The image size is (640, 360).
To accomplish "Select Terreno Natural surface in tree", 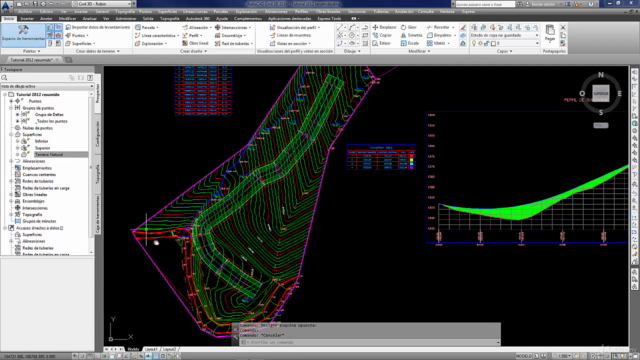I will click(x=49, y=155).
